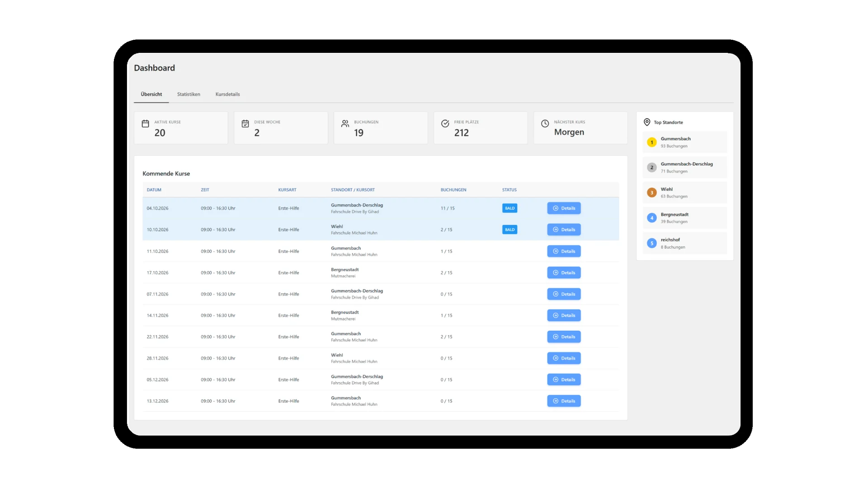This screenshot has width=868, height=488.
Task: Open Details for the 04.10.2026 course
Action: click(x=564, y=208)
